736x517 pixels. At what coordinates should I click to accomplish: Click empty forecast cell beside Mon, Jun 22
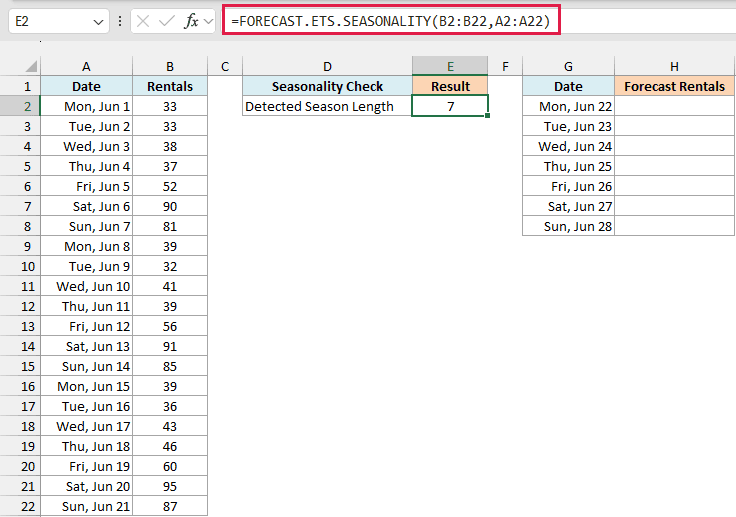pyautogui.click(x=675, y=107)
